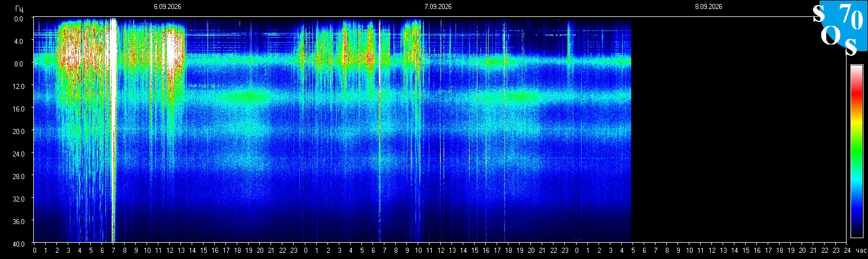Screen dimensions: 868x259
Task: Click the час time unit label
Action: coord(860,250)
